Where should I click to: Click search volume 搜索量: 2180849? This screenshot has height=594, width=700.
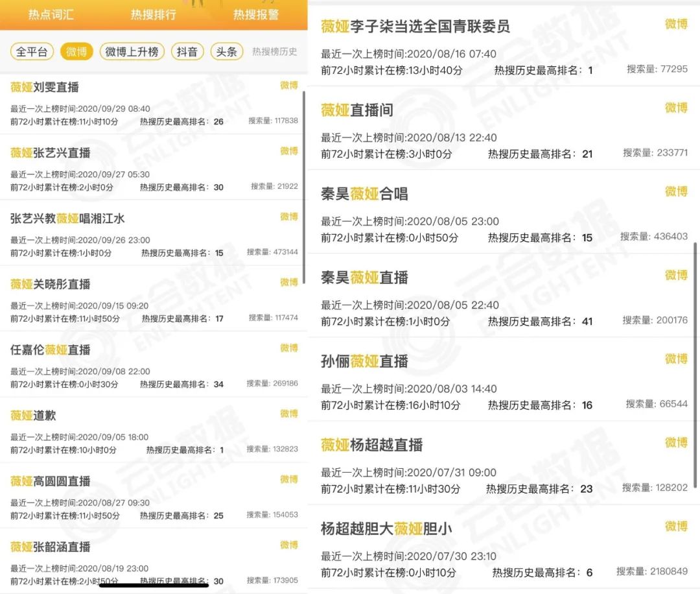(x=652, y=571)
